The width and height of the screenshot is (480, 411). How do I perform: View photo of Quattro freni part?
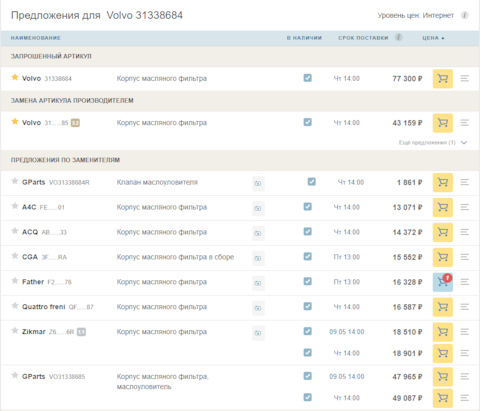click(x=258, y=308)
